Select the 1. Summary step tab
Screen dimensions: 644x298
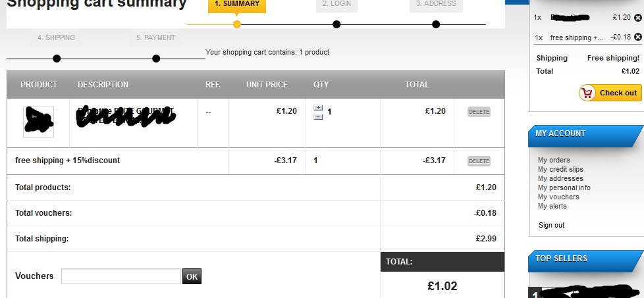pyautogui.click(x=237, y=4)
